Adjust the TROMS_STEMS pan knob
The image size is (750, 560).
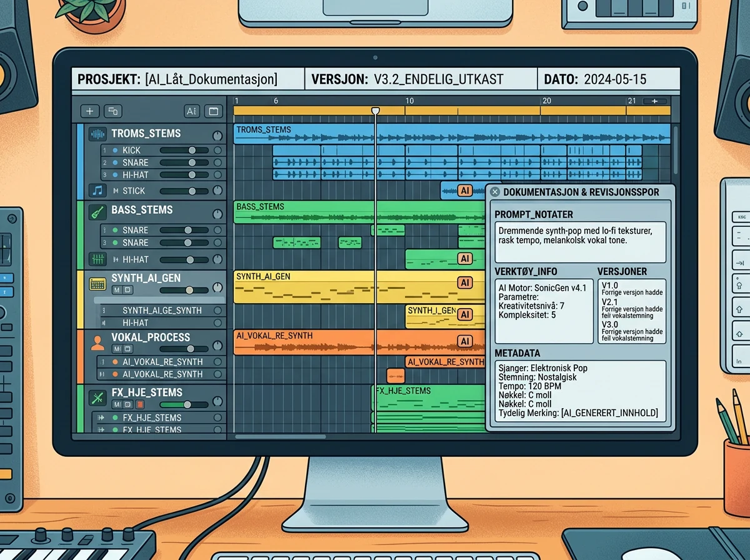[x=217, y=136]
